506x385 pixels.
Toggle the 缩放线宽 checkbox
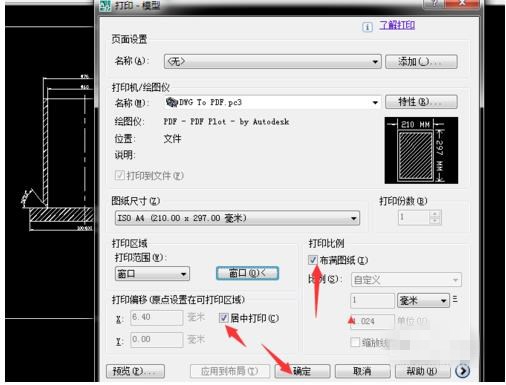tap(356, 342)
